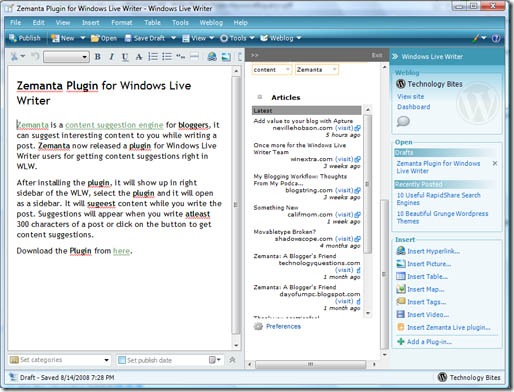514x392 pixels.
Task: Click the insert hyperlink globe toolbar icon
Action: (x=212, y=57)
